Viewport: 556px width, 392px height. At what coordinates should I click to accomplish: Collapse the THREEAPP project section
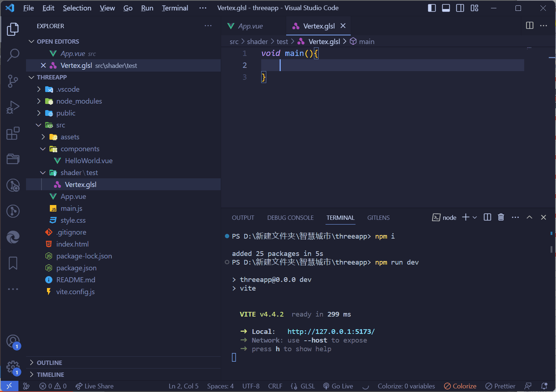click(31, 77)
